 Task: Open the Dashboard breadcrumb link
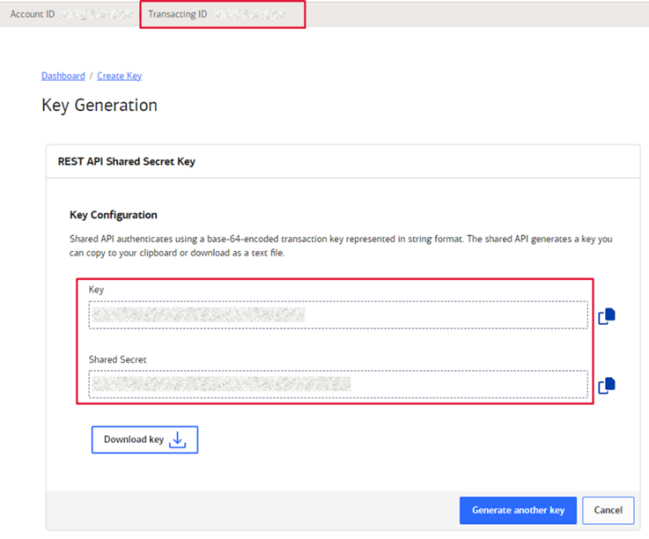point(63,76)
